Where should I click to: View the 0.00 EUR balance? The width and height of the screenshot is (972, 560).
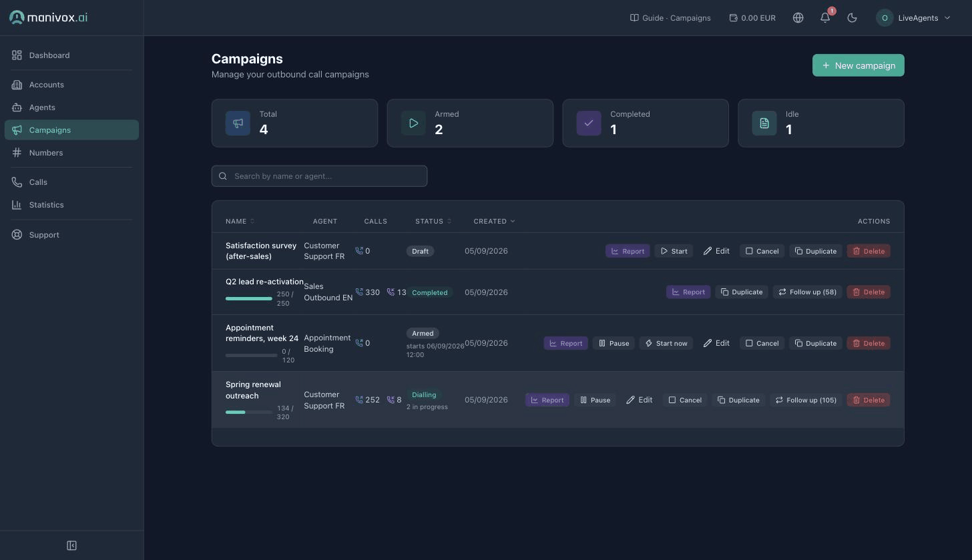coord(752,18)
